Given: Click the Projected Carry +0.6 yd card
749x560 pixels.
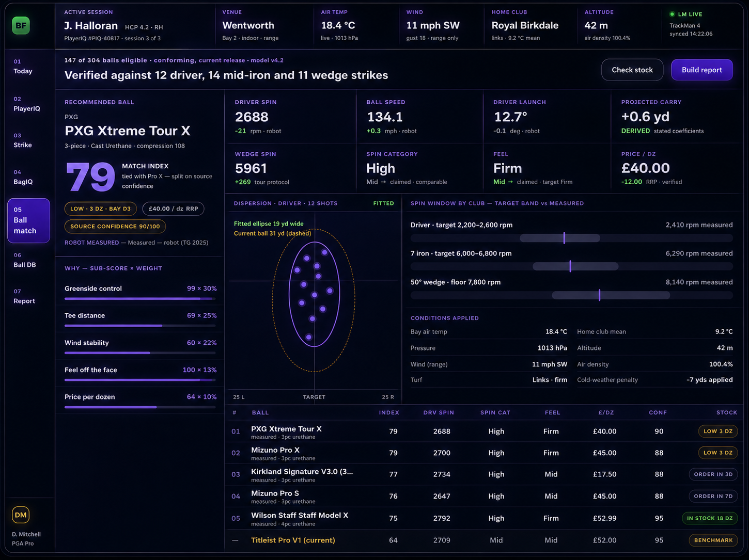Looking at the screenshot, I should (x=677, y=117).
